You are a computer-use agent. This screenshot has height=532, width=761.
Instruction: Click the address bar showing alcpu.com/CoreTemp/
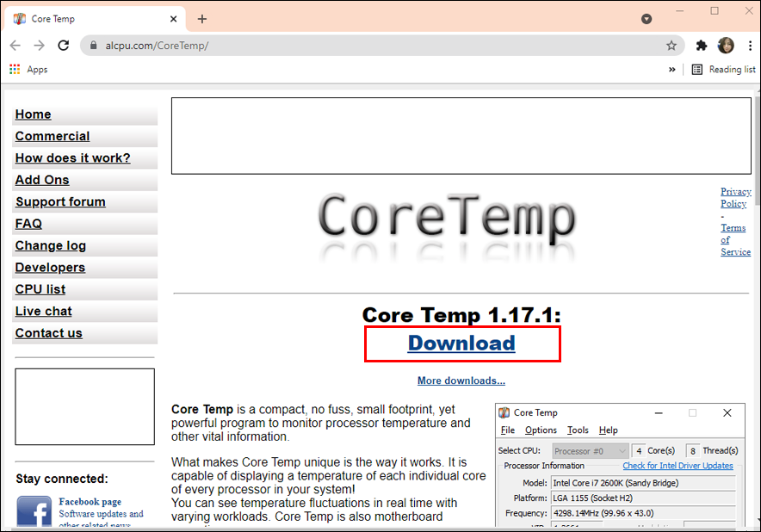click(382, 46)
